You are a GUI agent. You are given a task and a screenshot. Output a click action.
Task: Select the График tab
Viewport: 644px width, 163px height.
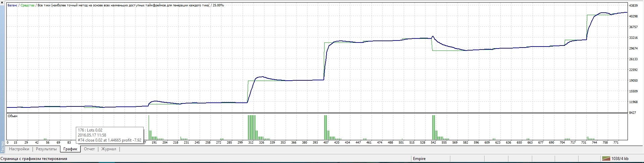coord(70,149)
